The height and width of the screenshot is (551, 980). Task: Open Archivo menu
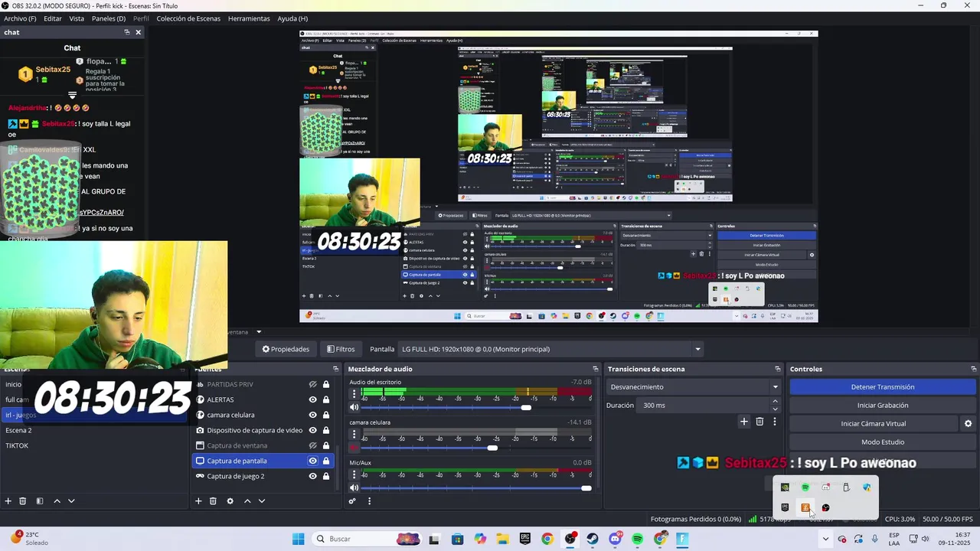pyautogui.click(x=20, y=18)
